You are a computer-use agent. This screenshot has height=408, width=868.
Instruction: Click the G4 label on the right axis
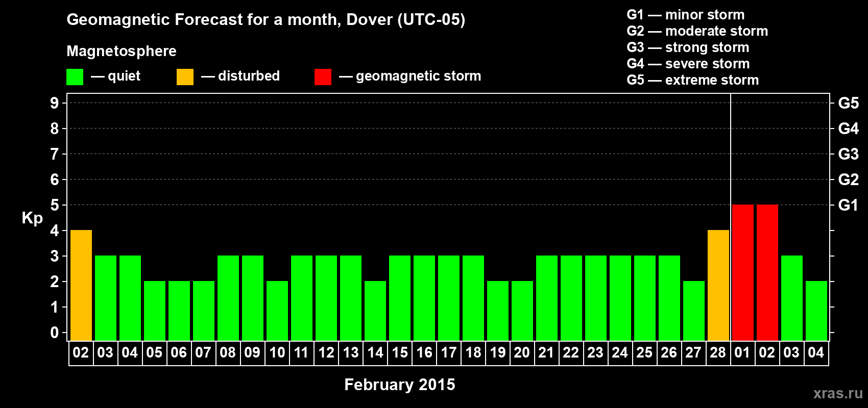point(848,129)
